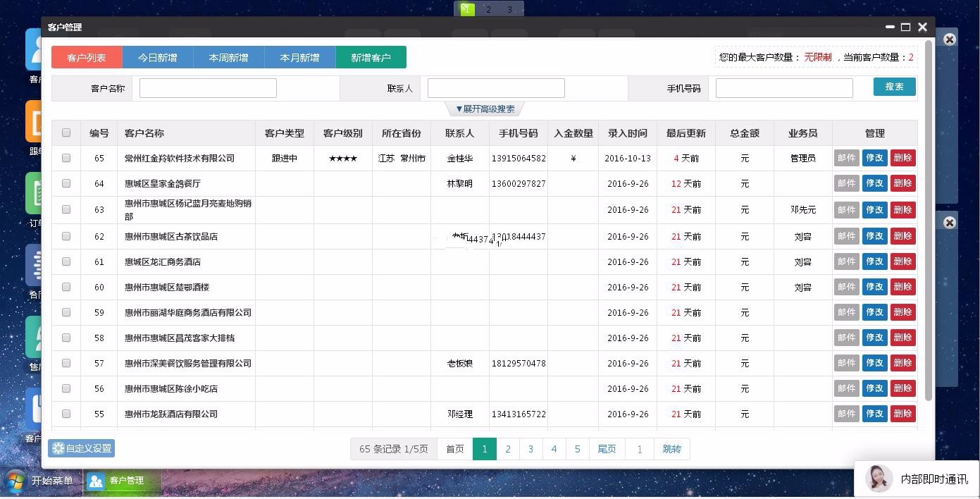The image size is (980, 499).
Task: Click 删除 for customer 64
Action: click(x=903, y=183)
